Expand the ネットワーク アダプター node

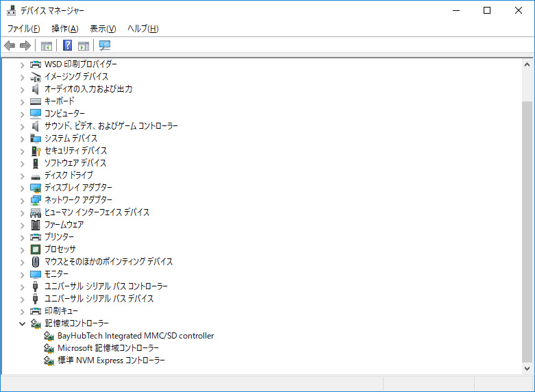coord(22,200)
